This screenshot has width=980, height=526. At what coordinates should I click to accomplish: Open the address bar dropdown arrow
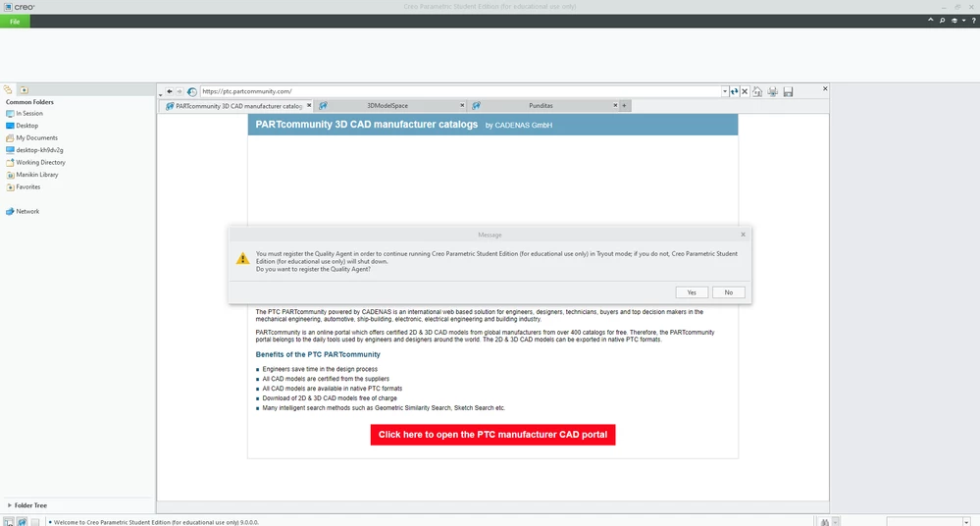pos(725,92)
